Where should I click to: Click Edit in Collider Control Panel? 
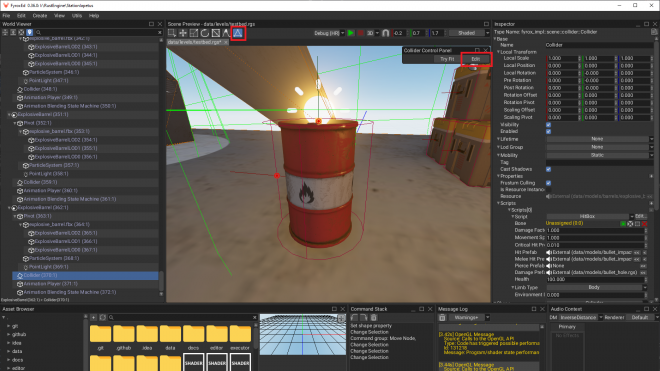click(x=476, y=59)
